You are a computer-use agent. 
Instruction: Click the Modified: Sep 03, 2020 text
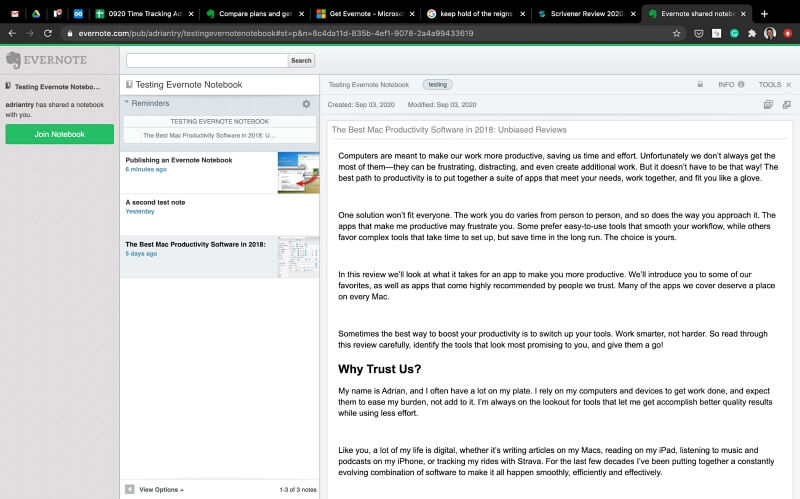coord(442,105)
